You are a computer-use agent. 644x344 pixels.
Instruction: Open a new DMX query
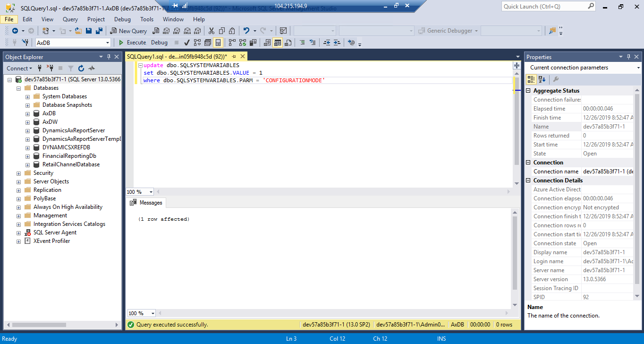pyautogui.click(x=176, y=31)
